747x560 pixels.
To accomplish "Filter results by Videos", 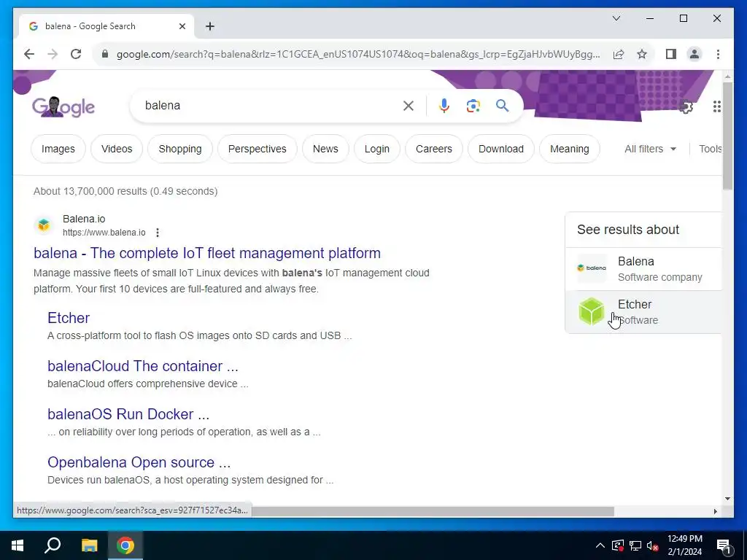I will [x=117, y=149].
